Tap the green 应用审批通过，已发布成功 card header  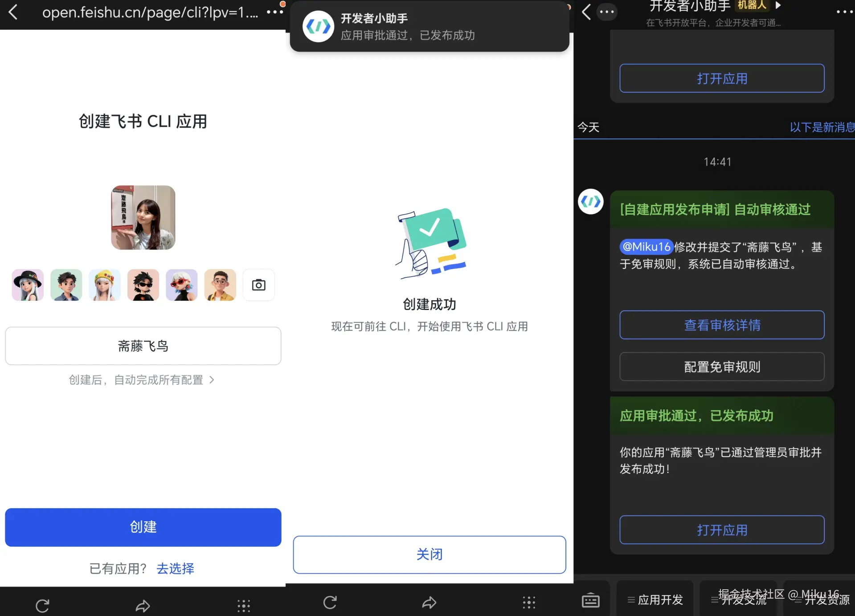(x=722, y=416)
